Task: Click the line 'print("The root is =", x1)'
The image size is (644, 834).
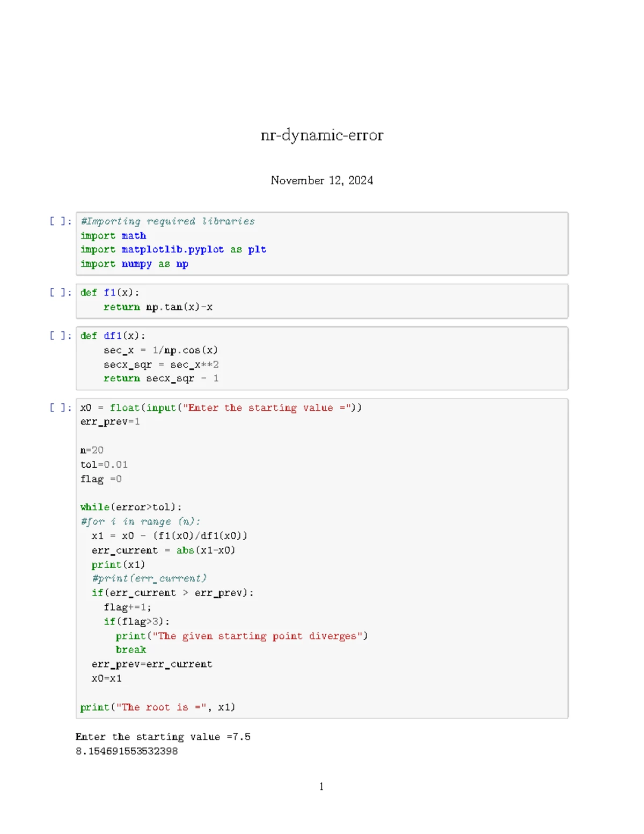Action: coord(158,707)
